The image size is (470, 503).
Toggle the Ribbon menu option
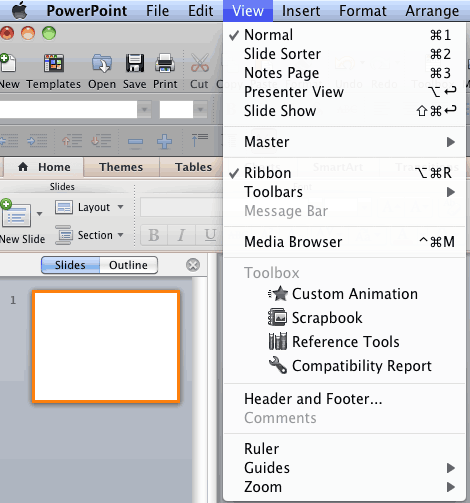[x=344, y=173]
